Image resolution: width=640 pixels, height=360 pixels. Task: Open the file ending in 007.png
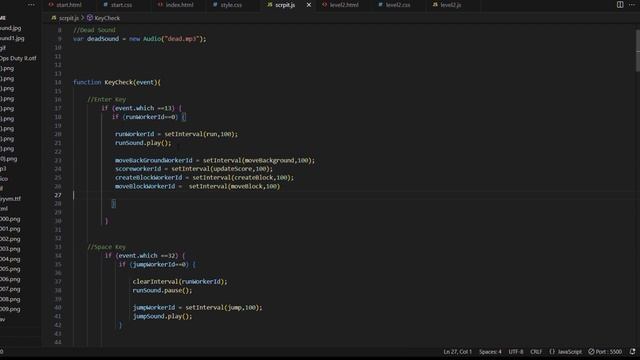point(10,289)
